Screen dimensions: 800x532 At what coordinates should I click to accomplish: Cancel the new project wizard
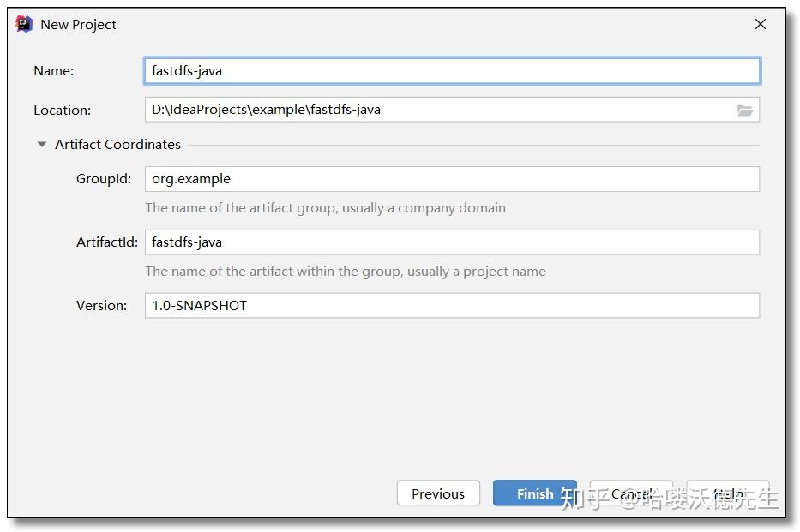[631, 493]
